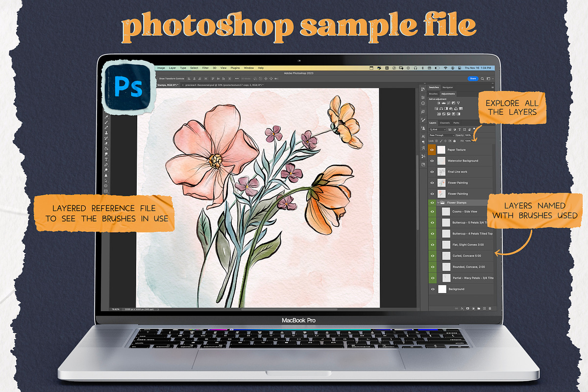588x392 pixels.
Task: Select the Horizontal Type tool
Action: (x=106, y=159)
